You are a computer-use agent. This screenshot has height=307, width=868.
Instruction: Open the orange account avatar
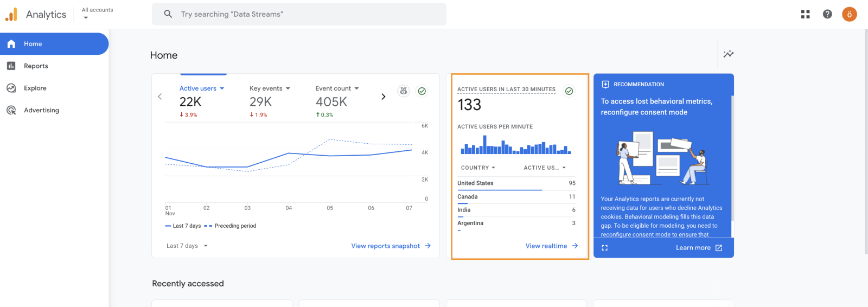tap(850, 14)
